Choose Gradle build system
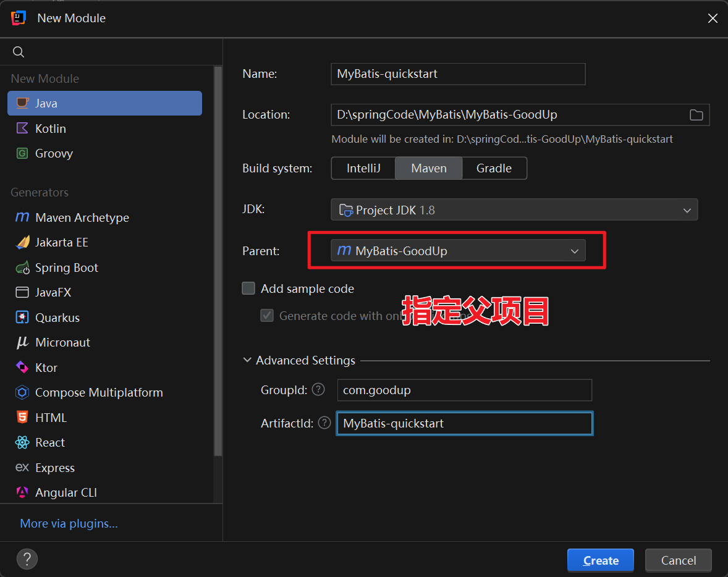Image resolution: width=728 pixels, height=577 pixels. [x=494, y=168]
